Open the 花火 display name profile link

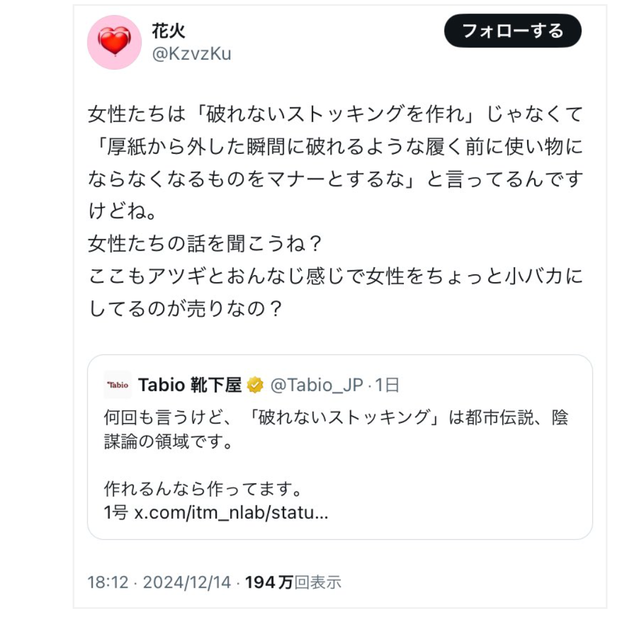pos(168,30)
